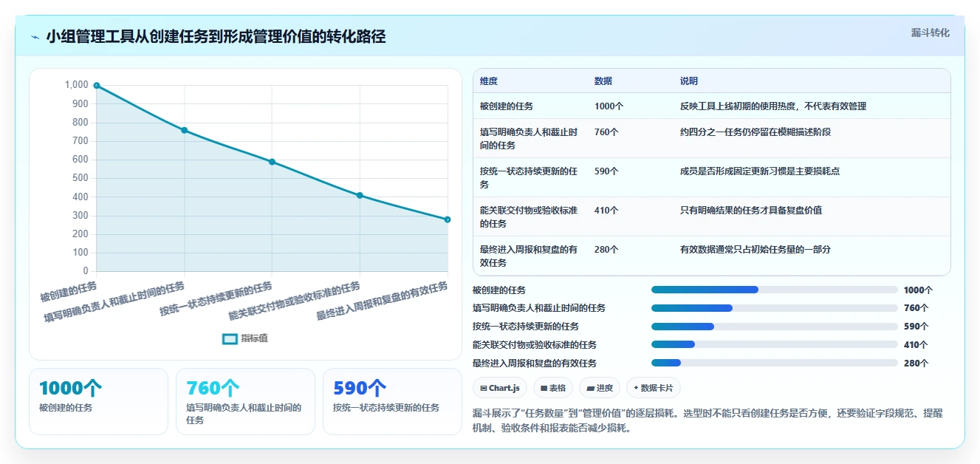
Task: Click progress value 410个 at bar end
Action: click(916, 345)
